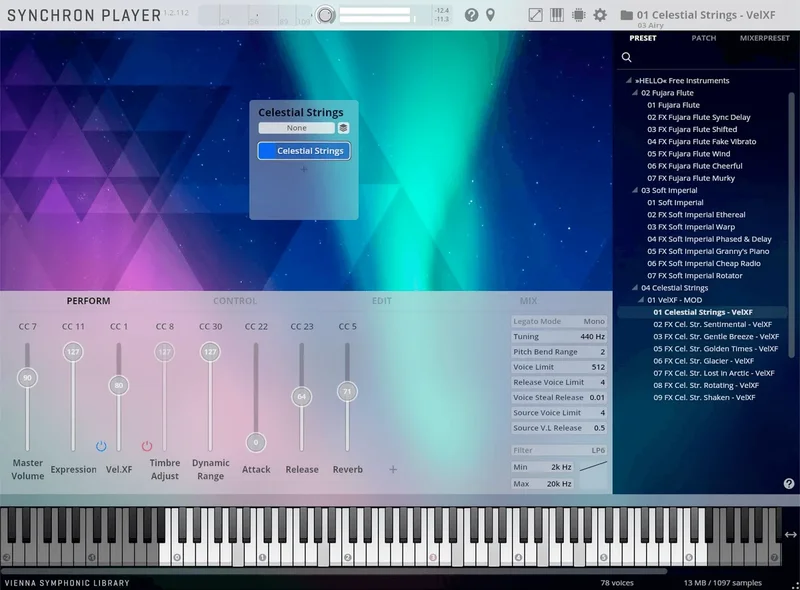Click the Tuning 440 Hz field
The width and height of the screenshot is (800, 590).
(559, 336)
